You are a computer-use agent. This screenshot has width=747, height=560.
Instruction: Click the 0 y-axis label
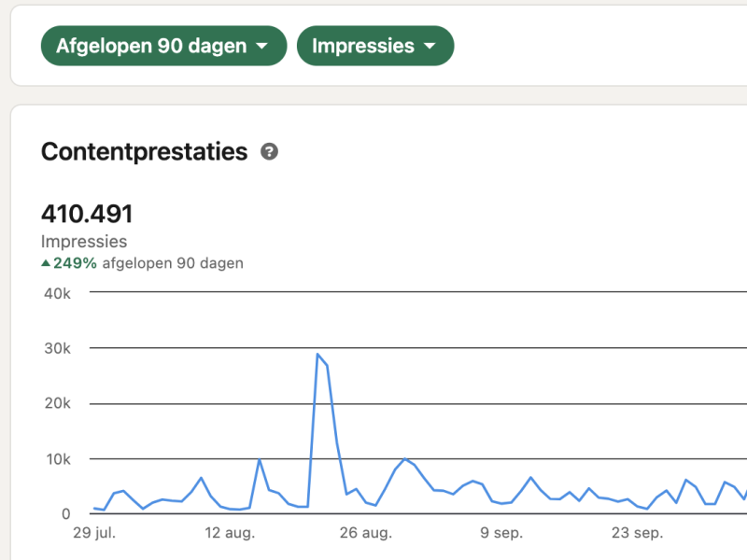pos(65,513)
